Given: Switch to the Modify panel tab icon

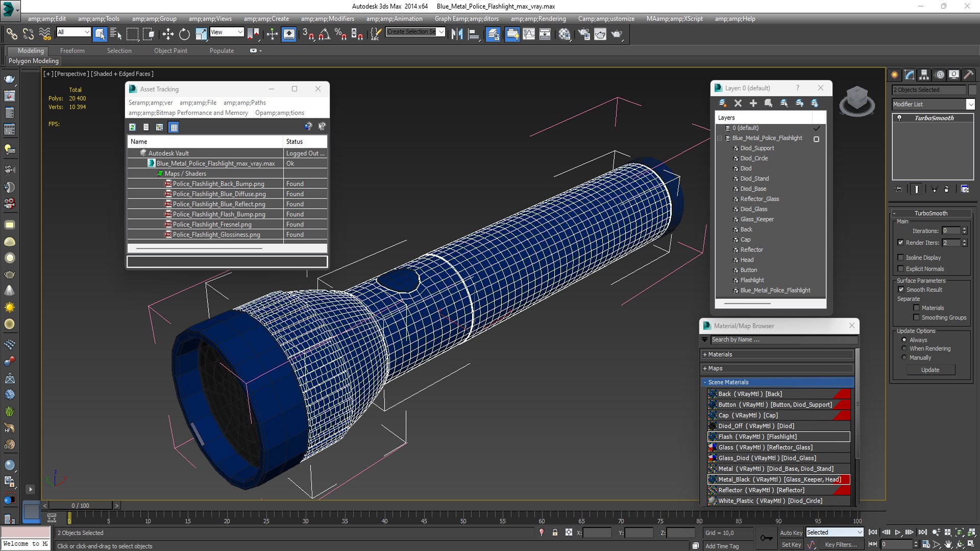Looking at the screenshot, I should pyautogui.click(x=909, y=74).
